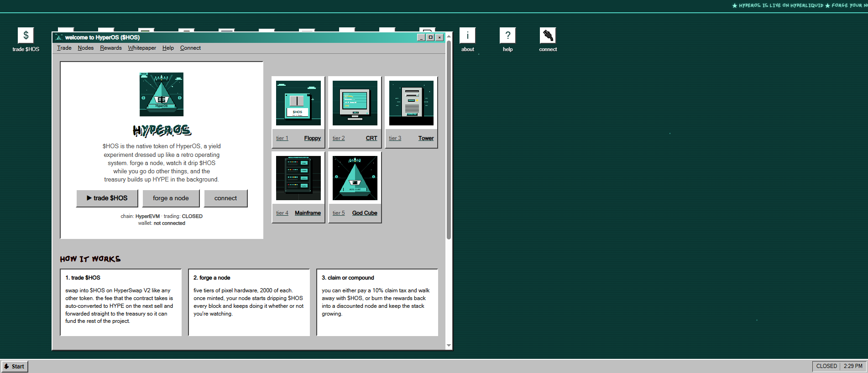Click the '2. forge a node' card heading

(x=212, y=278)
